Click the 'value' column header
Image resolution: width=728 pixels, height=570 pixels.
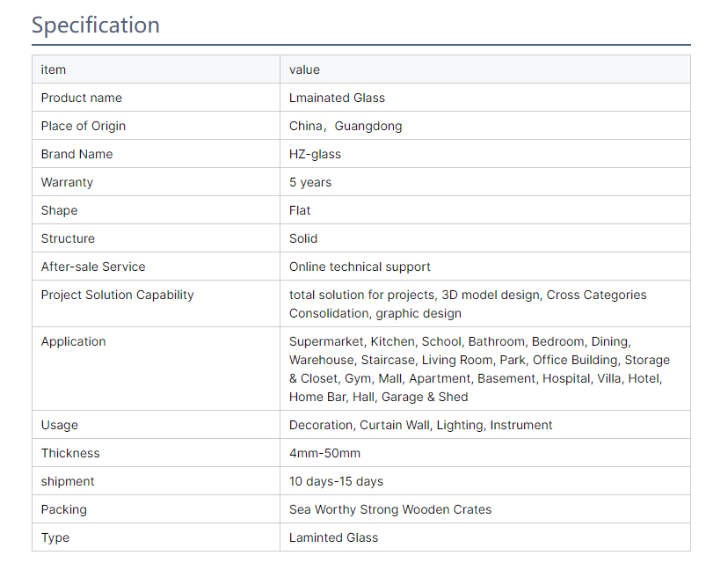[304, 70]
